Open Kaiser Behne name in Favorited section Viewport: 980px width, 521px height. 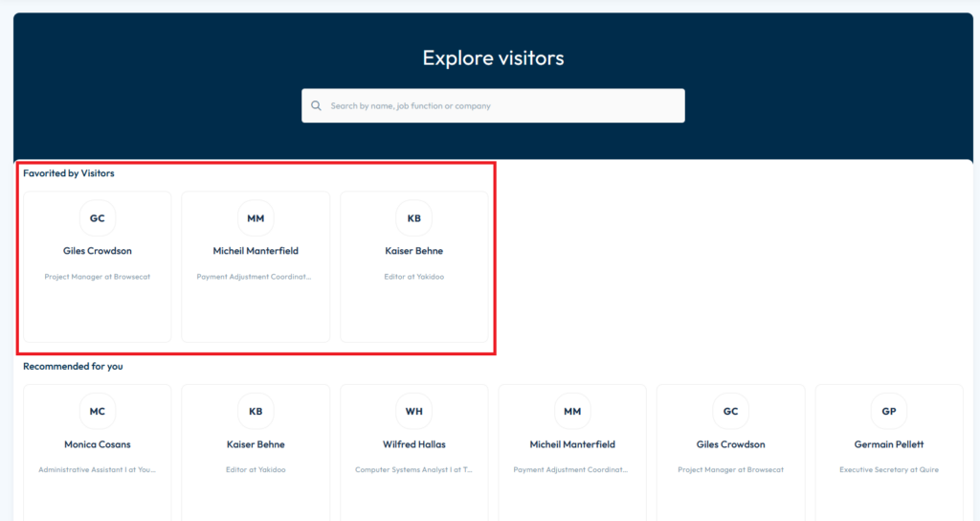[x=413, y=251]
